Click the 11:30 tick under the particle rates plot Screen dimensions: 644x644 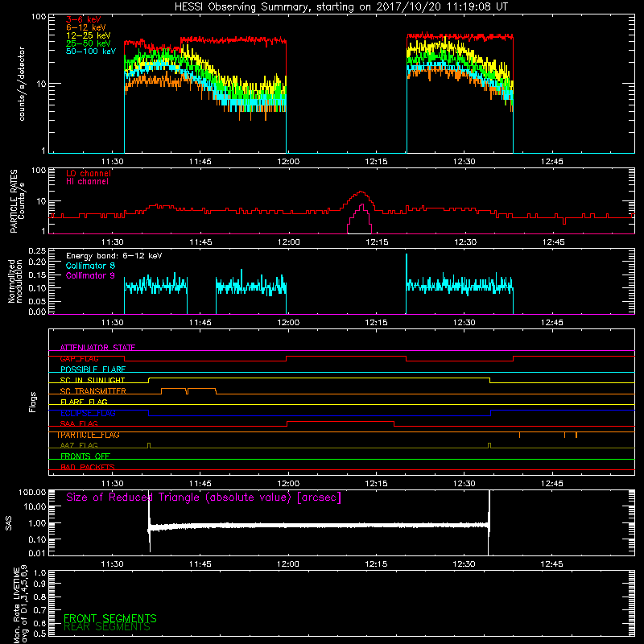pos(113,242)
